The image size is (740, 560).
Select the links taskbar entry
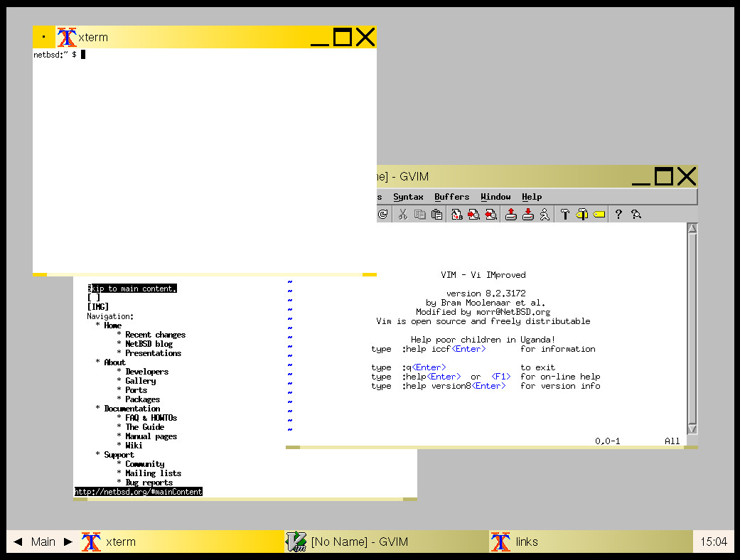591,542
